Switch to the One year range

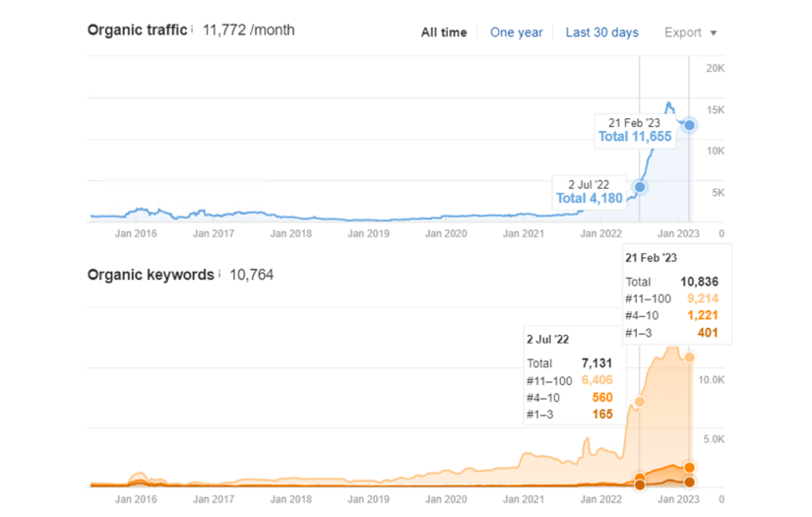[x=517, y=32]
